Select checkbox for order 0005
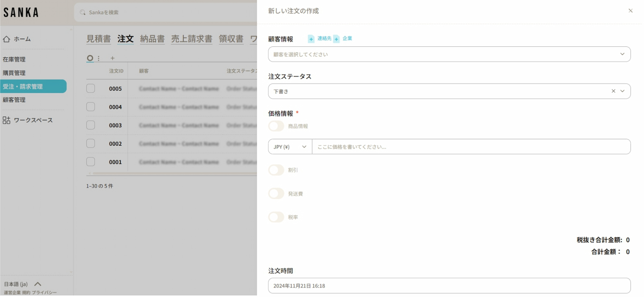This screenshot has height=297, width=644. pos(91,88)
